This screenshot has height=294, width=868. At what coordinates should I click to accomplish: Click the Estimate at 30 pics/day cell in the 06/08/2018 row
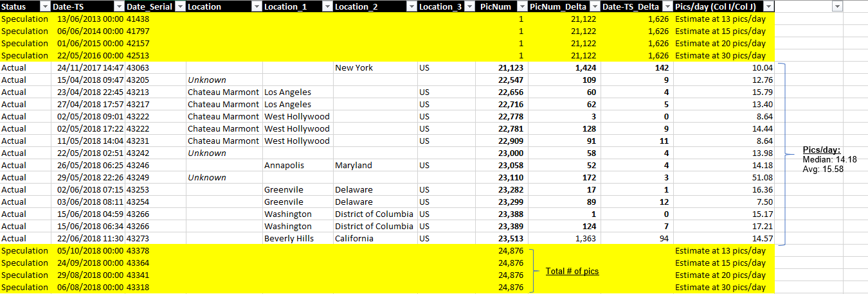pos(725,287)
